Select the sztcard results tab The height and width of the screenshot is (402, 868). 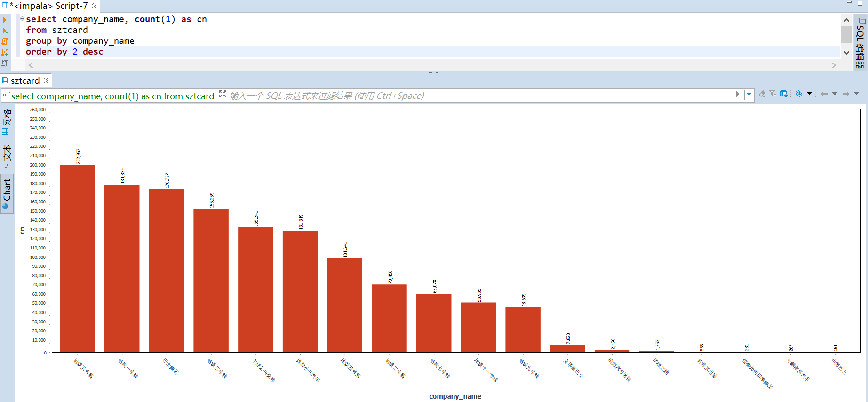25,80
